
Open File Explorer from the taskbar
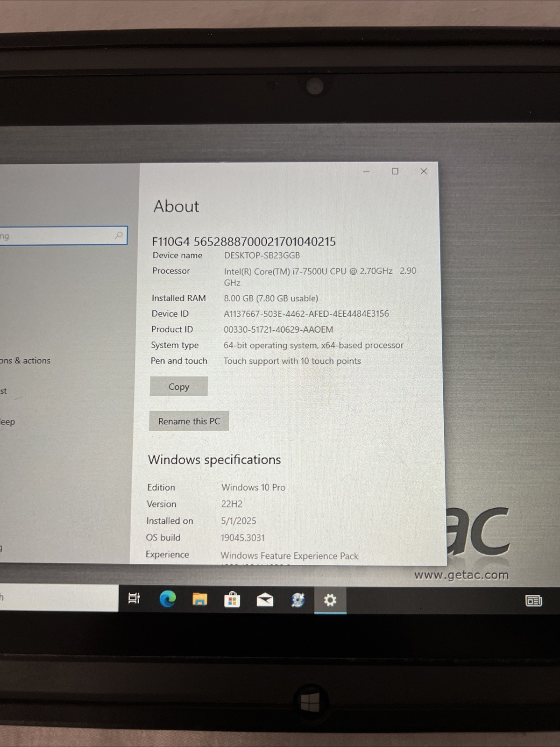[199, 599]
